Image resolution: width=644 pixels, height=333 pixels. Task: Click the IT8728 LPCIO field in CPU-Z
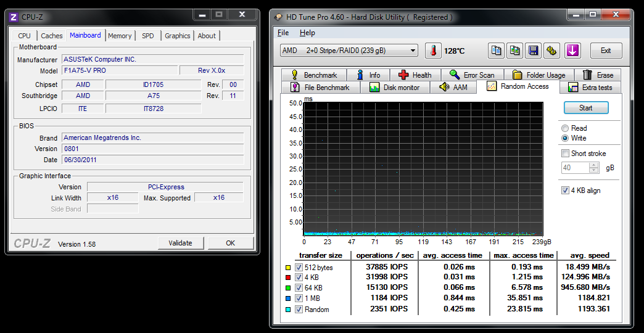tap(154, 109)
